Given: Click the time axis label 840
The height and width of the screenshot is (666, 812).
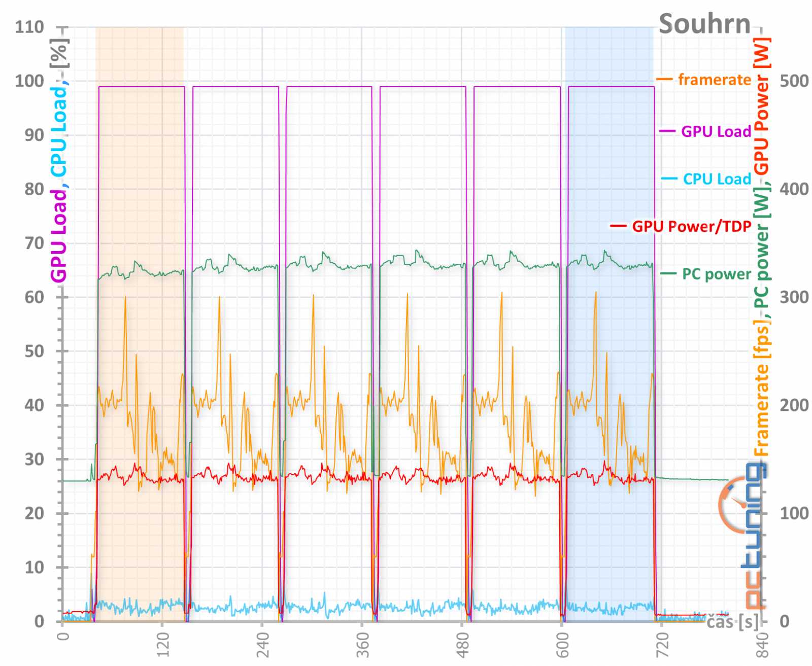Looking at the screenshot, I should tap(762, 645).
